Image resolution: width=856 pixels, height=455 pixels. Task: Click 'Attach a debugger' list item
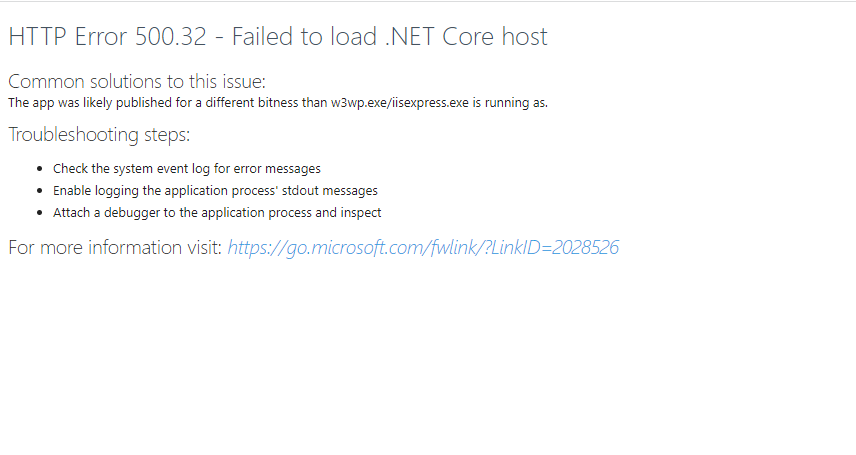[217, 212]
